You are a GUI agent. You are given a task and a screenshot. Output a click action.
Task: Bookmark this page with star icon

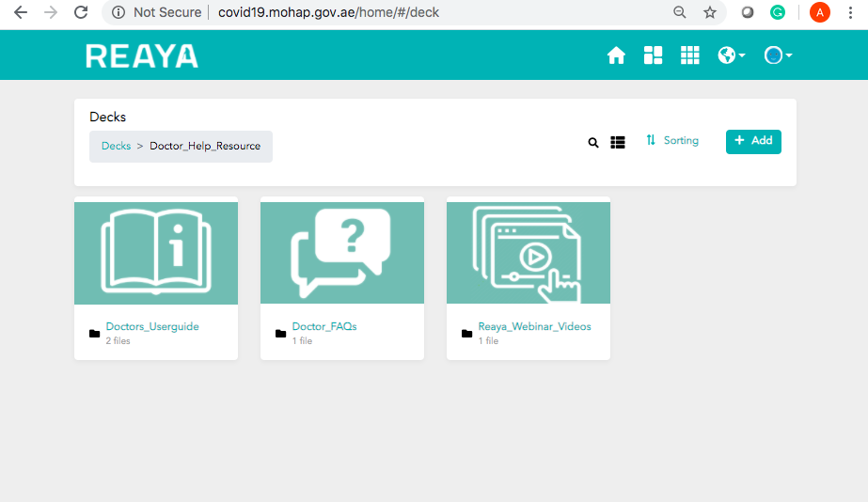tap(710, 13)
